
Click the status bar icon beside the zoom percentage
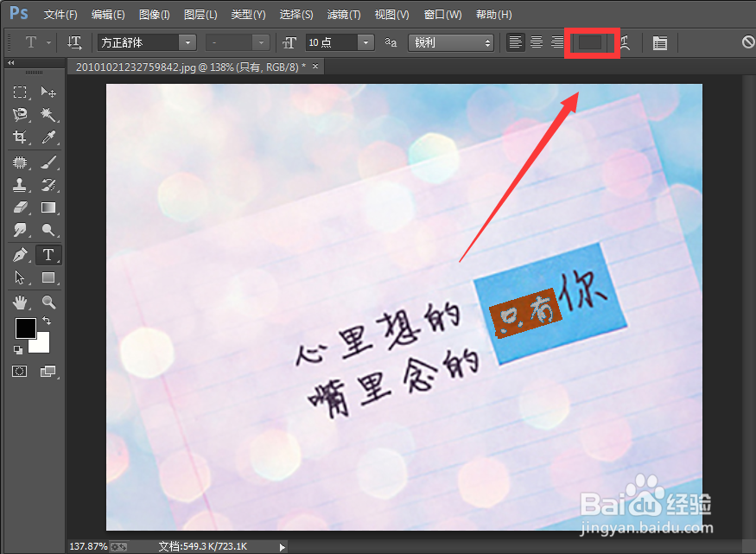tap(118, 547)
